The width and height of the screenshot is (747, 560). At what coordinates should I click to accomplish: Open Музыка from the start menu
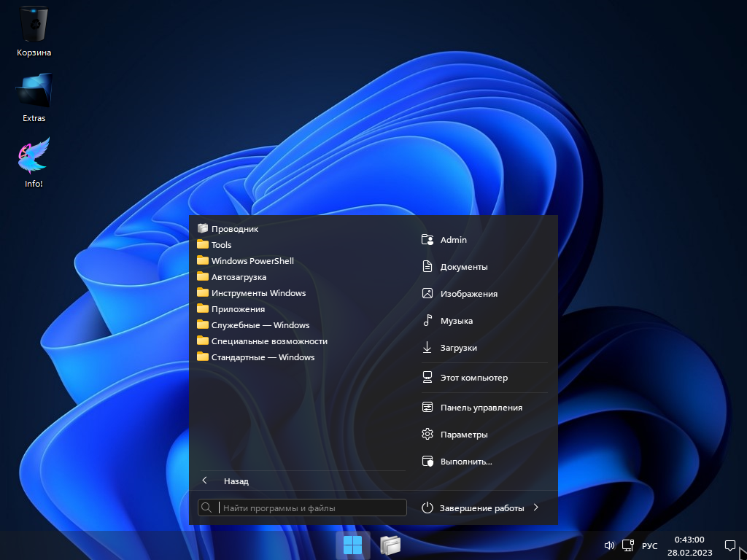point(447,321)
